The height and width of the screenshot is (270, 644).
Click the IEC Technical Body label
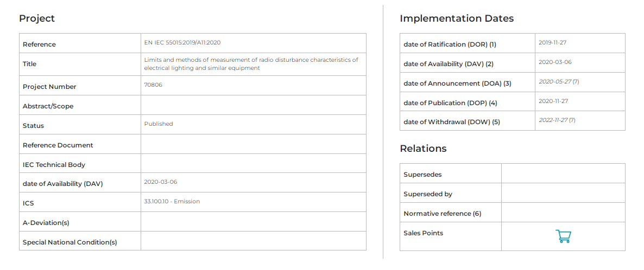tap(54, 165)
